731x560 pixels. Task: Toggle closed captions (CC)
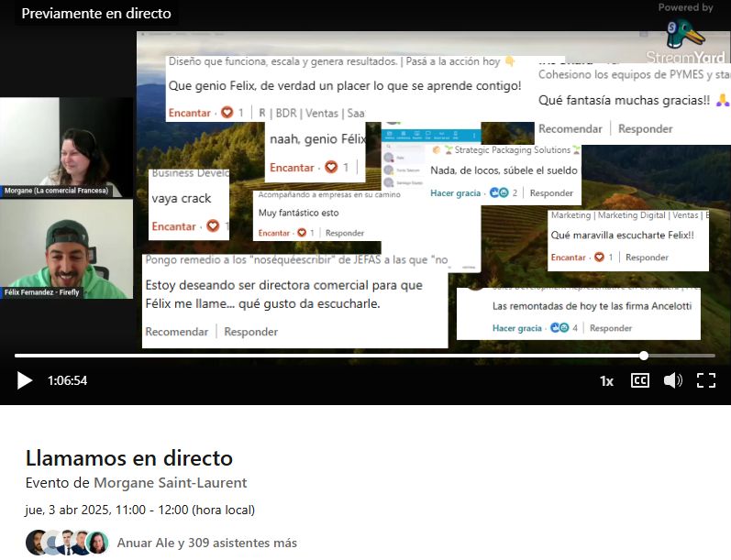click(x=639, y=380)
